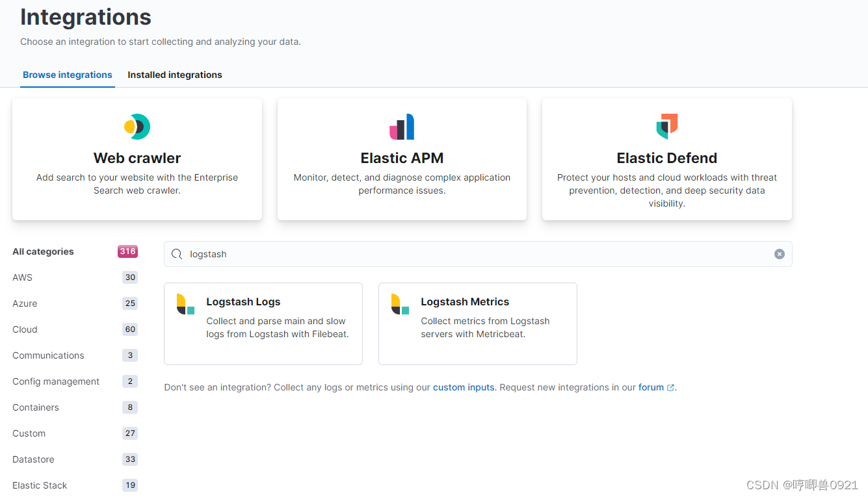Open the Elastic APM card title
868x497 pixels.
(402, 158)
